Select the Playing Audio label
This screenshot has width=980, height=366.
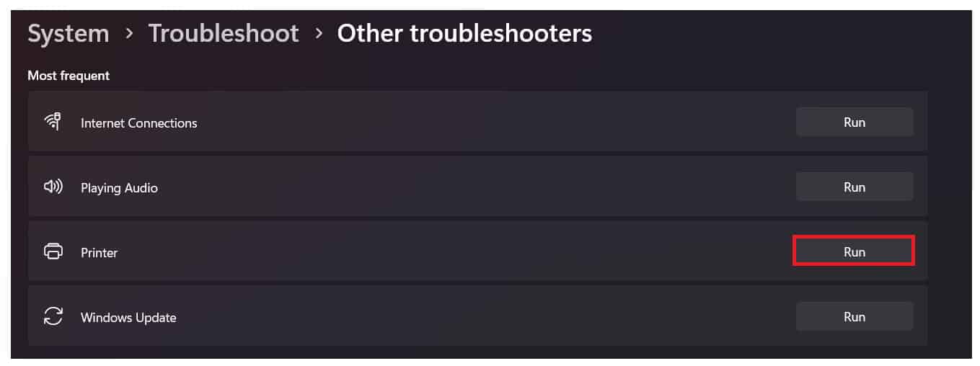point(119,188)
